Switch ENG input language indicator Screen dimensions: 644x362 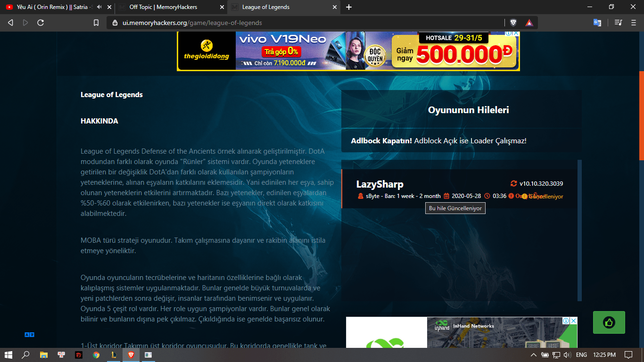coord(581,354)
